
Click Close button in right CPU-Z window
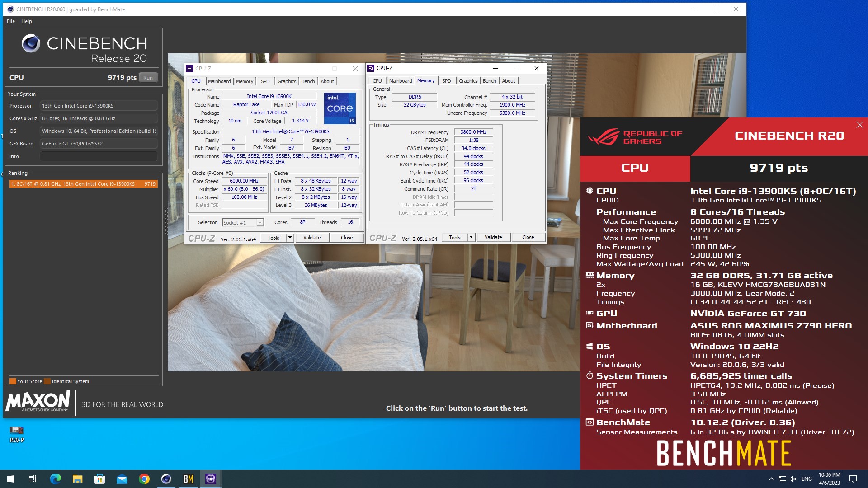click(528, 238)
